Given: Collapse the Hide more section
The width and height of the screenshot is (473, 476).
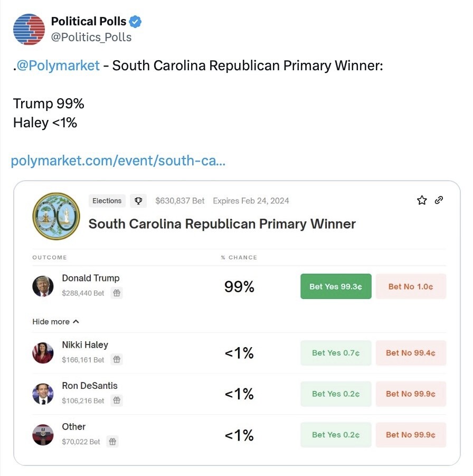Looking at the screenshot, I should (55, 321).
